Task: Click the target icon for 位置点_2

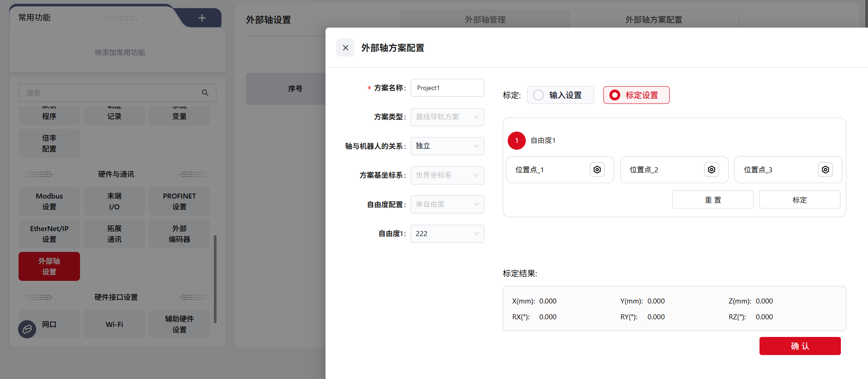Action: pos(711,170)
